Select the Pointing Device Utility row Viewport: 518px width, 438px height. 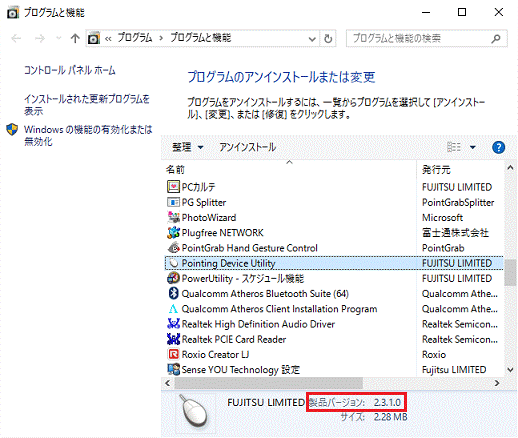334,263
